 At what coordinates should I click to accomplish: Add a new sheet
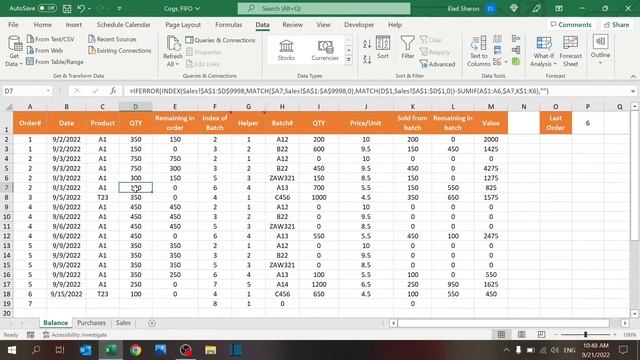coord(152,323)
